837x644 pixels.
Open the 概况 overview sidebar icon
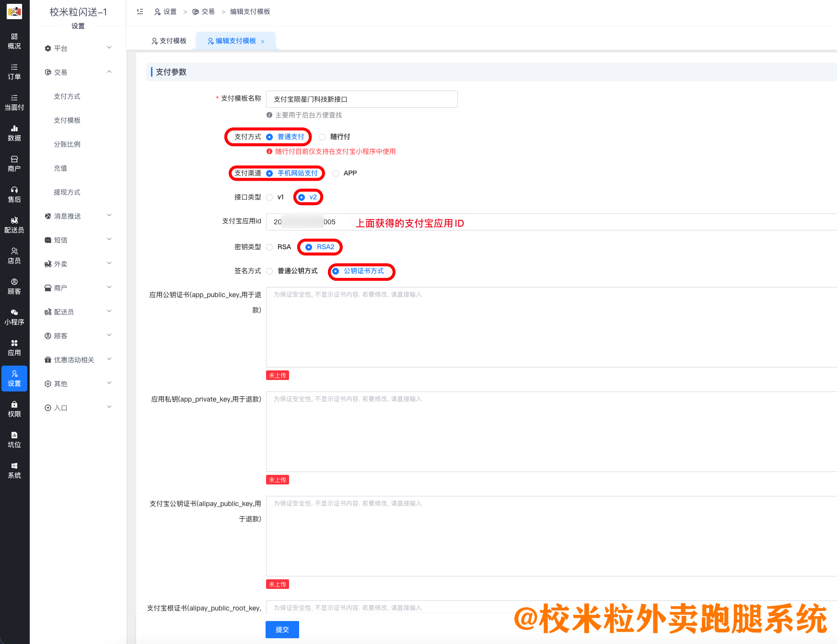(x=14, y=41)
